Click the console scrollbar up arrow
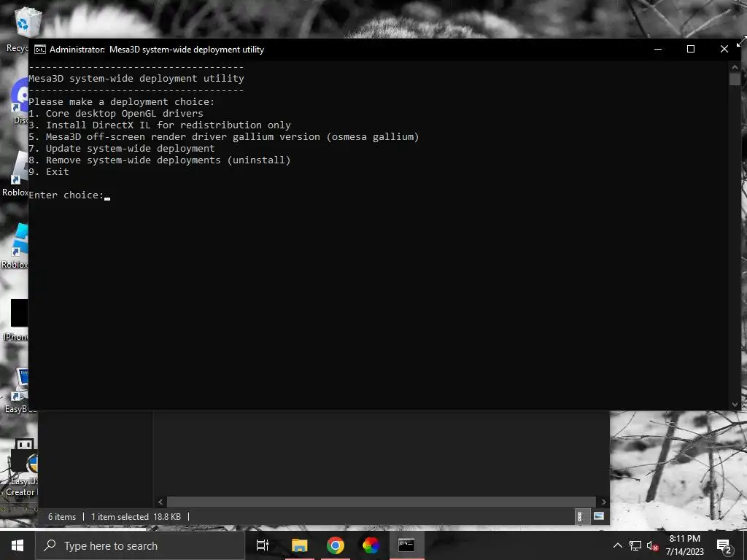 pos(735,67)
